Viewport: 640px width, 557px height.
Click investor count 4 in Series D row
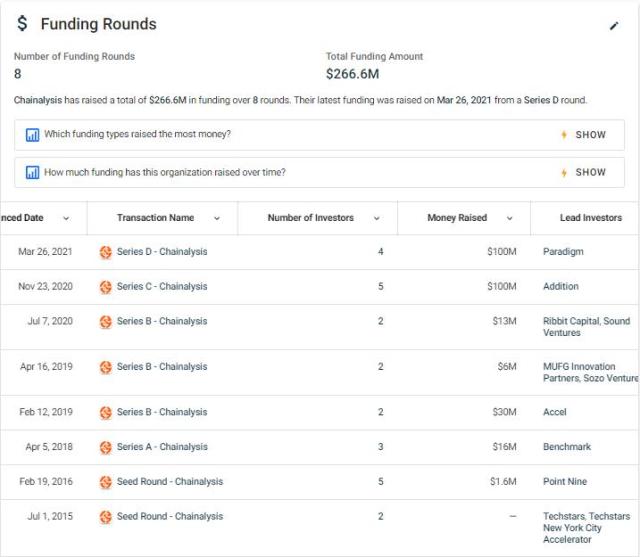[380, 252]
